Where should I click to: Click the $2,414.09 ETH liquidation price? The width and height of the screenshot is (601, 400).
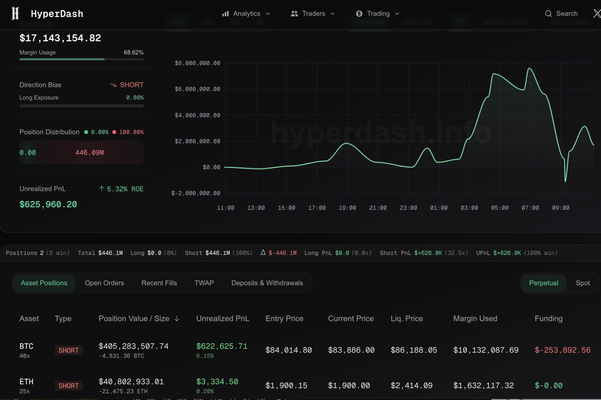click(x=411, y=385)
